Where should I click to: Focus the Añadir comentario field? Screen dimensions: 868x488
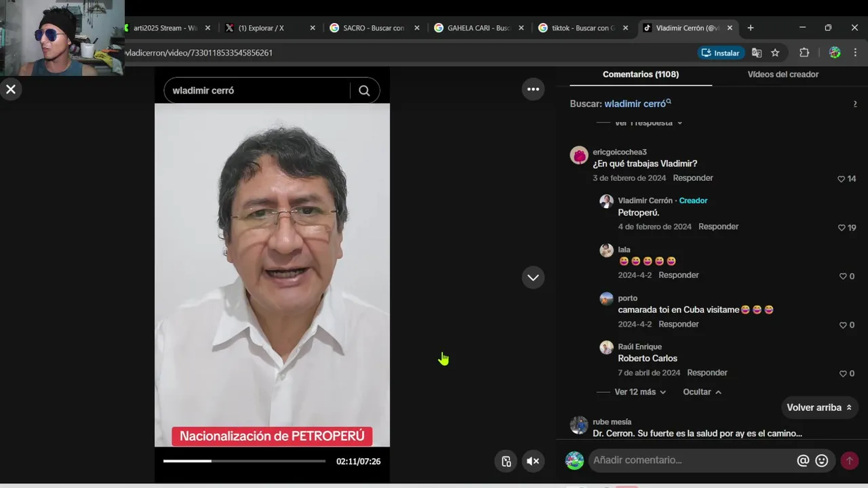coord(692,460)
